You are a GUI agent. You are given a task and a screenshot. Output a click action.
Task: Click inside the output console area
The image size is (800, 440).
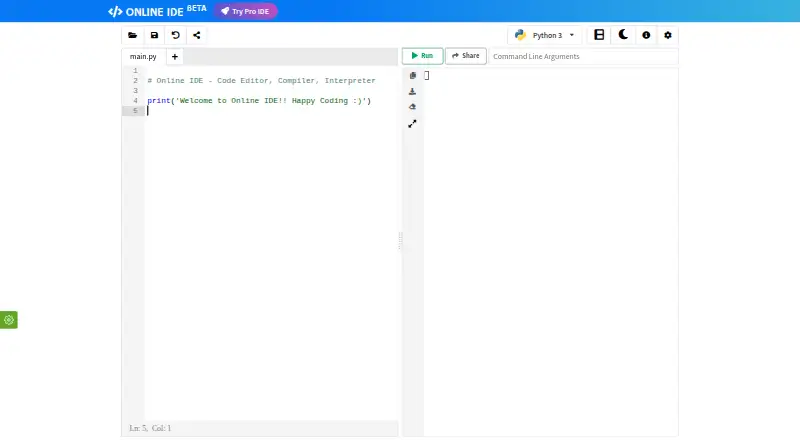[x=551, y=252]
